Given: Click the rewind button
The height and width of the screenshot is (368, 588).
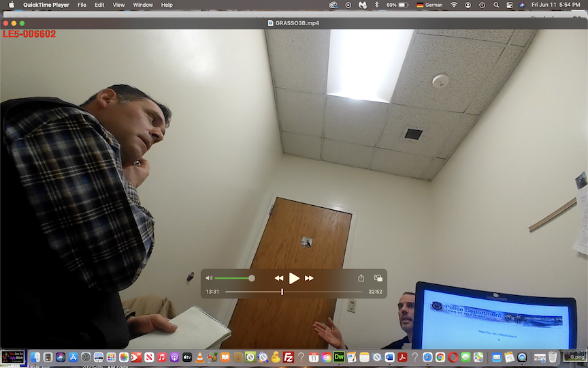Looking at the screenshot, I should click(279, 278).
